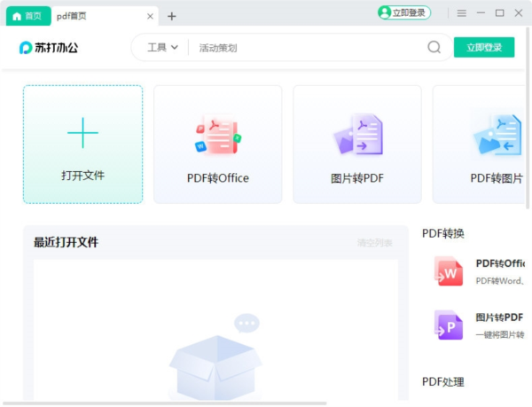Image resolution: width=532 pixels, height=407 pixels.
Task: Click the PDF转图片 card label
Action: tap(497, 178)
